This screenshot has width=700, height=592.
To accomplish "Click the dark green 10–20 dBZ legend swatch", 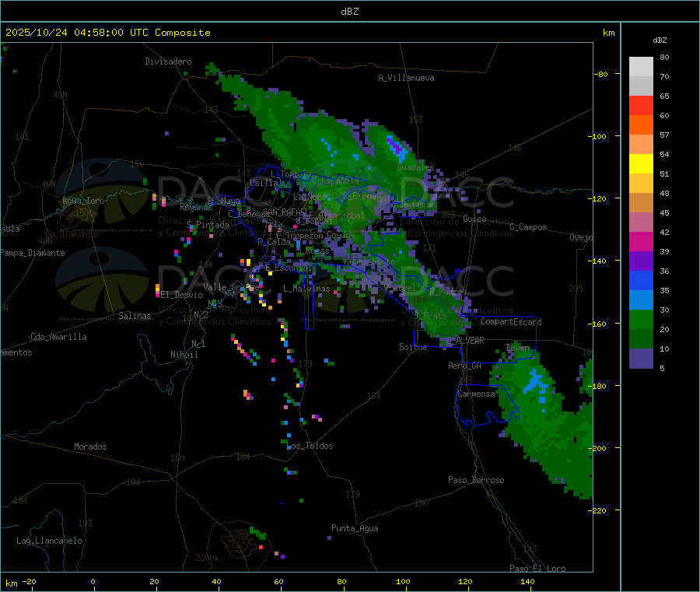I will point(641,339).
